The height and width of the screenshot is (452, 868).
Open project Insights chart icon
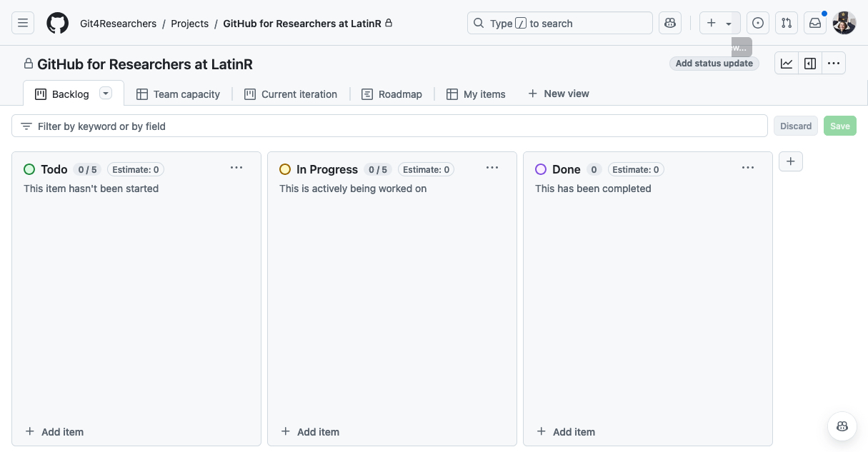(x=787, y=64)
